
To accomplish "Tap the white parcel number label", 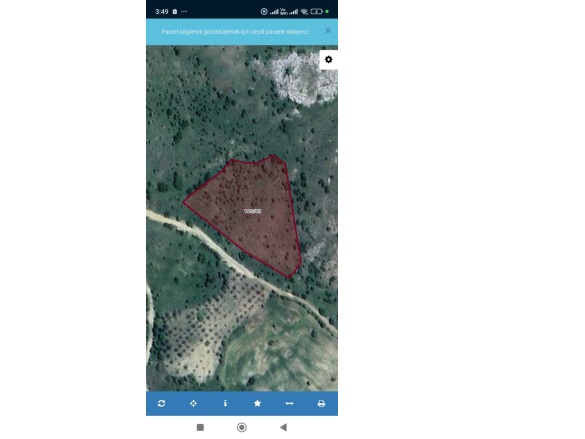I will coord(253,211).
